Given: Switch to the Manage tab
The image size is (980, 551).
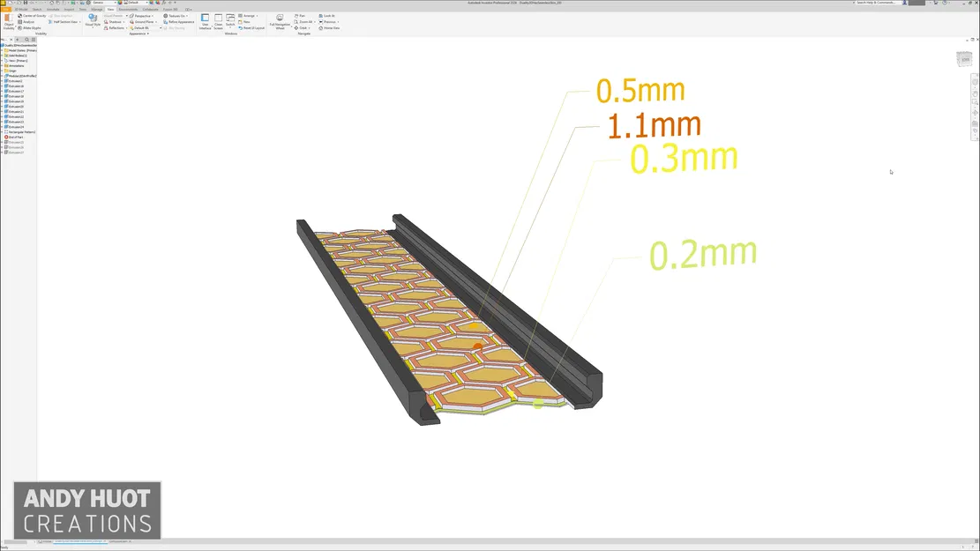Looking at the screenshot, I should click(x=97, y=10).
